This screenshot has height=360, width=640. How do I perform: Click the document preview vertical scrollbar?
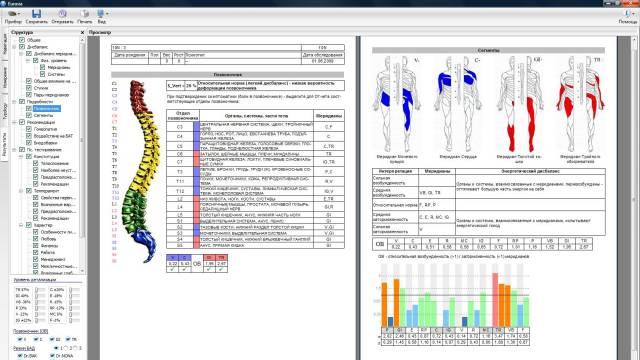(x=635, y=198)
